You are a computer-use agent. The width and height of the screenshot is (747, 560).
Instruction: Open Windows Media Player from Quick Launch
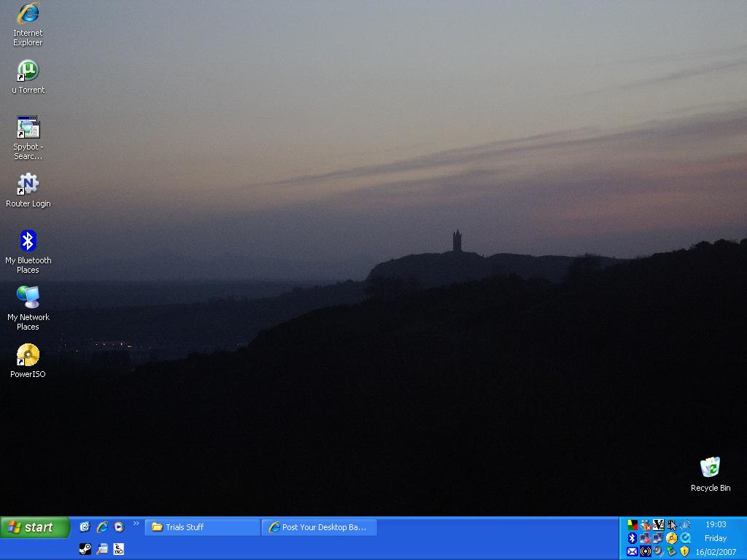119,526
